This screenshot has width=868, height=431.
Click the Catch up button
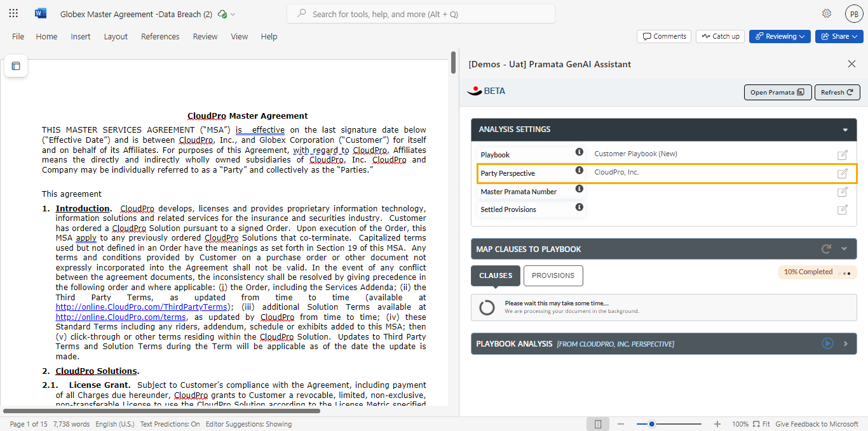[721, 36]
